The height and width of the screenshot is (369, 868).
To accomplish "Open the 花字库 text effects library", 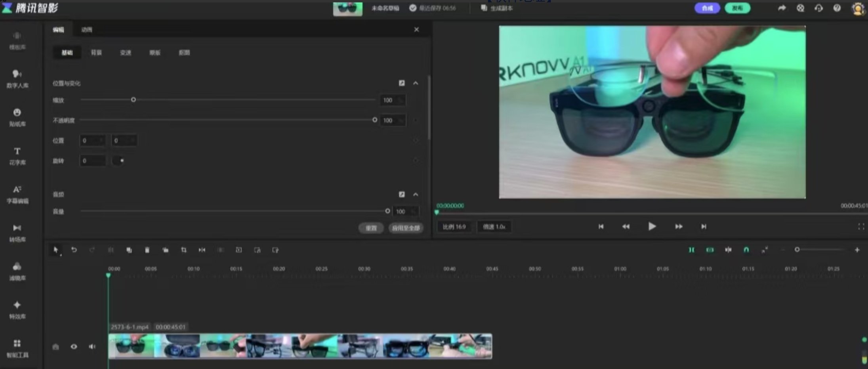I will click(17, 155).
